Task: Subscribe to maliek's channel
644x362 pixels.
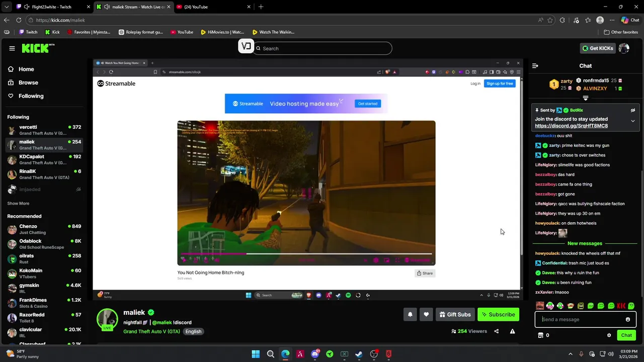Action: tap(498, 315)
